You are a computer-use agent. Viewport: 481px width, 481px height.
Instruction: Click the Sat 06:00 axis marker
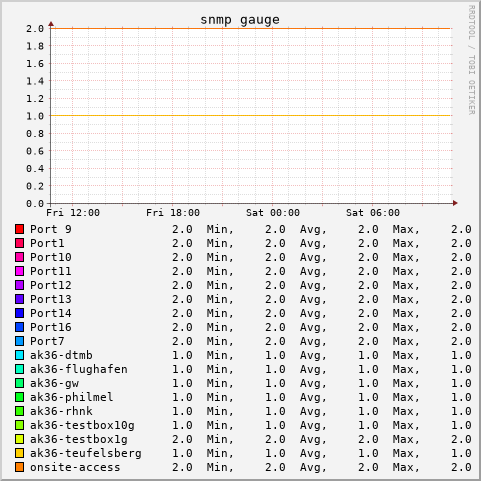[x=373, y=213]
